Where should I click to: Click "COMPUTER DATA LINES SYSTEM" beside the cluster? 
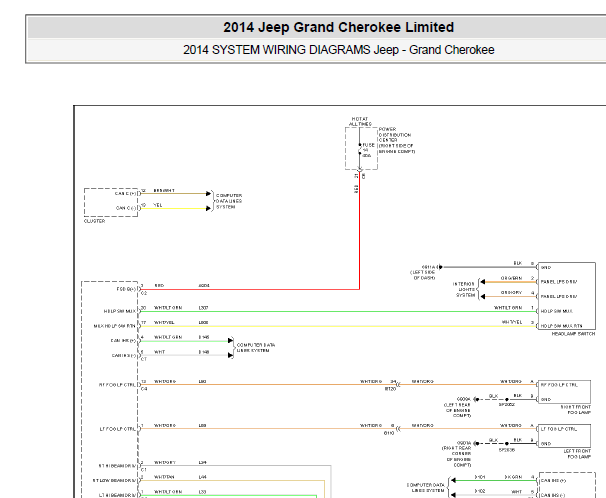[x=229, y=201]
